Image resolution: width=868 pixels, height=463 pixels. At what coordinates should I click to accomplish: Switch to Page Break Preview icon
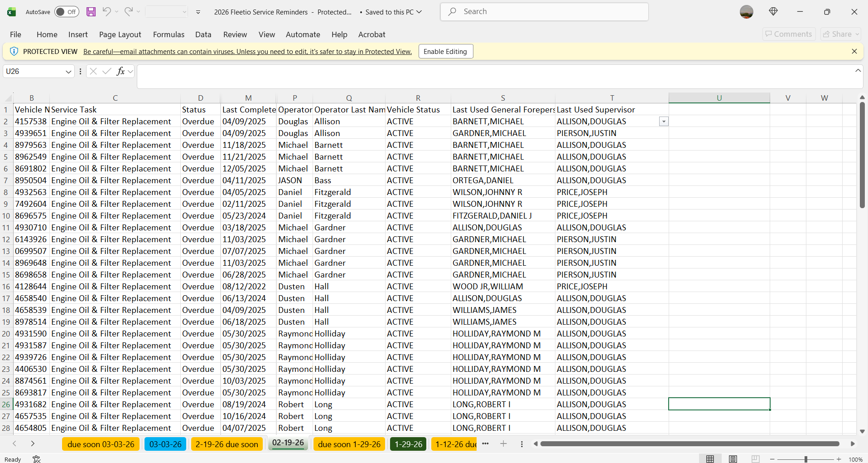[x=755, y=459]
